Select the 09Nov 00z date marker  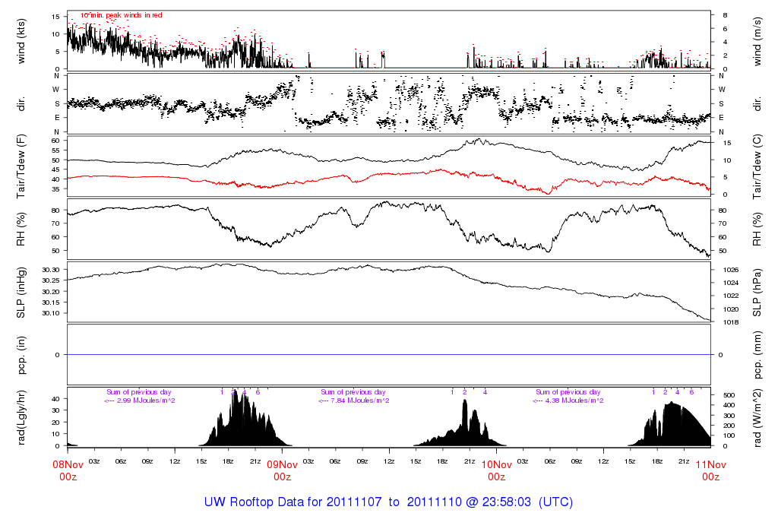[x=282, y=470]
